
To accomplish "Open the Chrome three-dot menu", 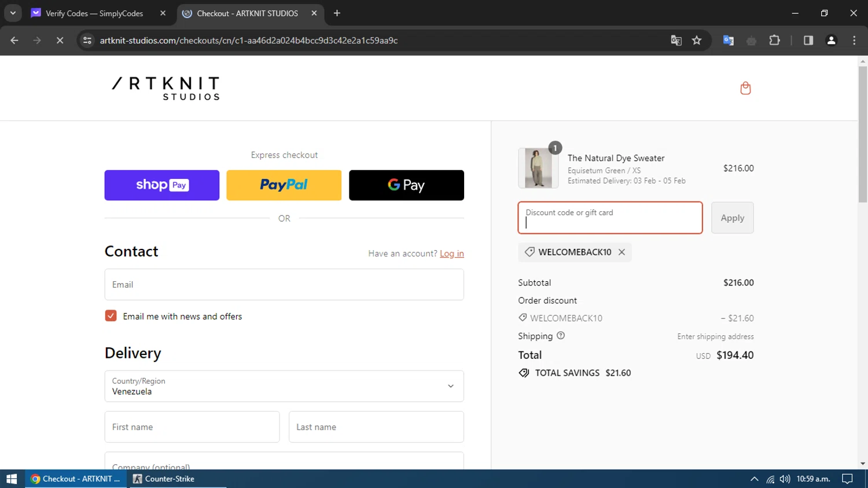I will [854, 41].
